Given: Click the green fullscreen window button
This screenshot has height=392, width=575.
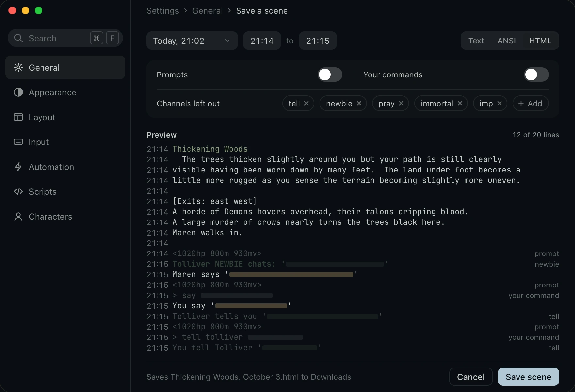Looking at the screenshot, I should [x=39, y=10].
